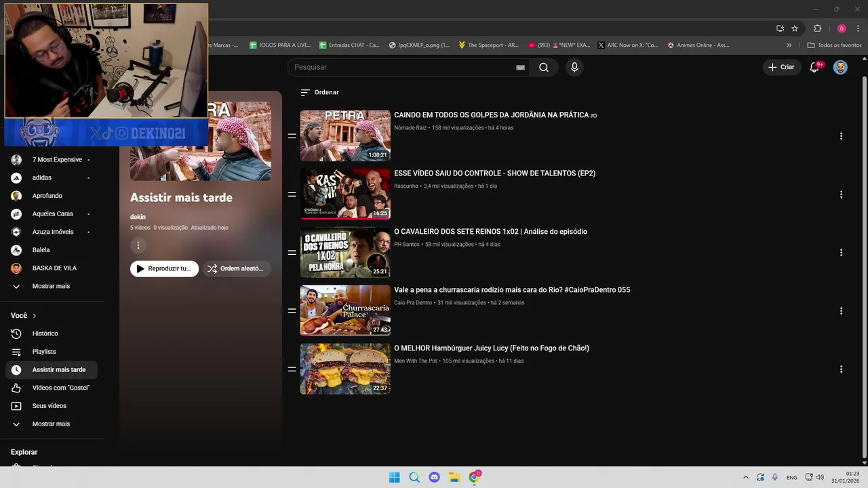Open options for Juicy Lucy video
Image resolution: width=868 pixels, height=488 pixels.
coord(841,369)
